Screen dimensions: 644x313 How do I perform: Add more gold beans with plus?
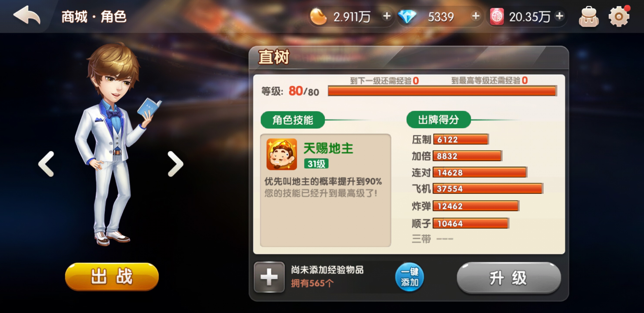click(x=387, y=16)
